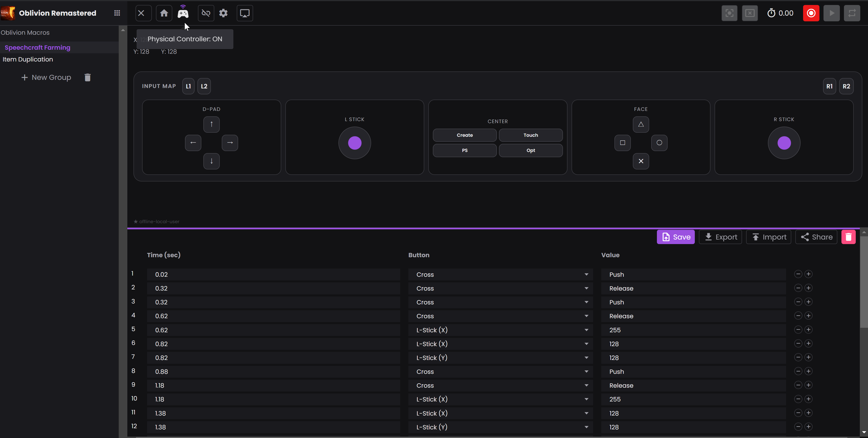The image size is (868, 438).
Task: Play the macro with the play button
Action: 832,13
